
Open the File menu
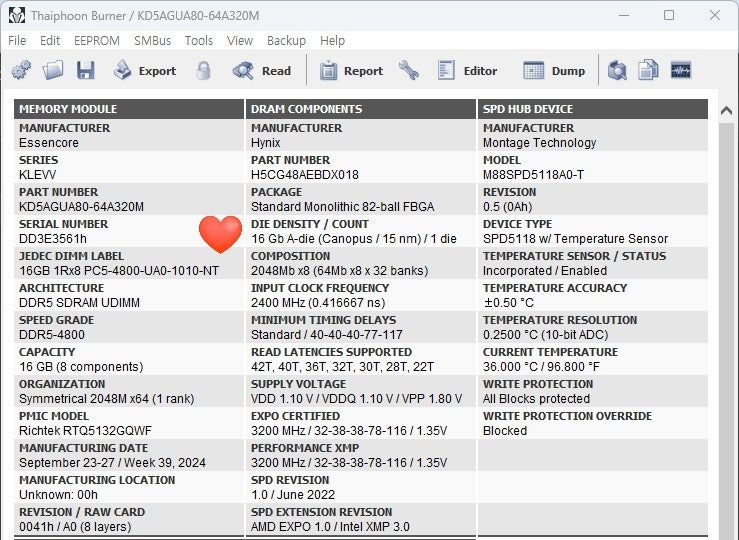17,41
